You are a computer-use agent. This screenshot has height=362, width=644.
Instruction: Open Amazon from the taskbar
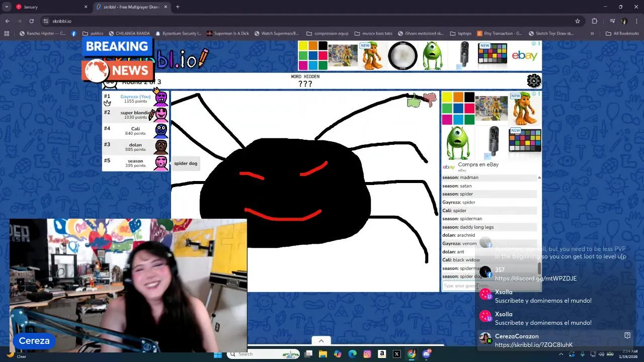(382, 354)
